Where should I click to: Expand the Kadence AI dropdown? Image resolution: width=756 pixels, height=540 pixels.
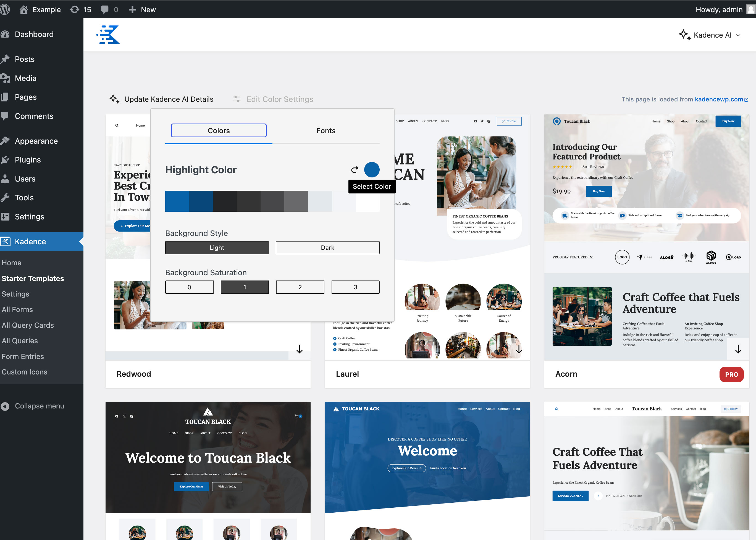click(x=710, y=35)
